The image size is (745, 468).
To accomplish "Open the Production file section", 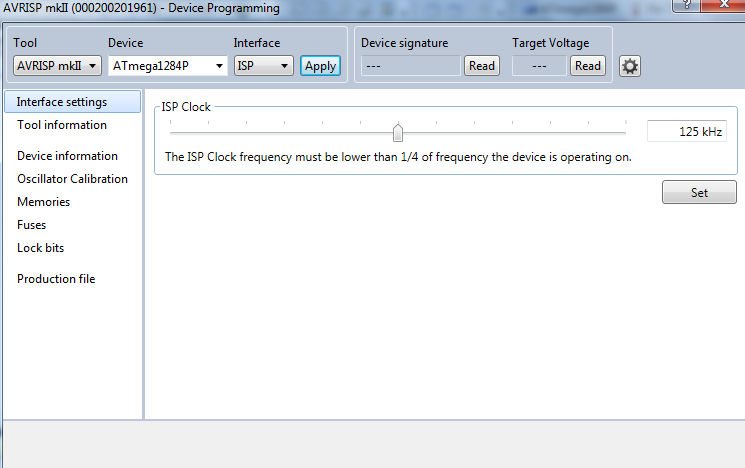I will coord(56,279).
